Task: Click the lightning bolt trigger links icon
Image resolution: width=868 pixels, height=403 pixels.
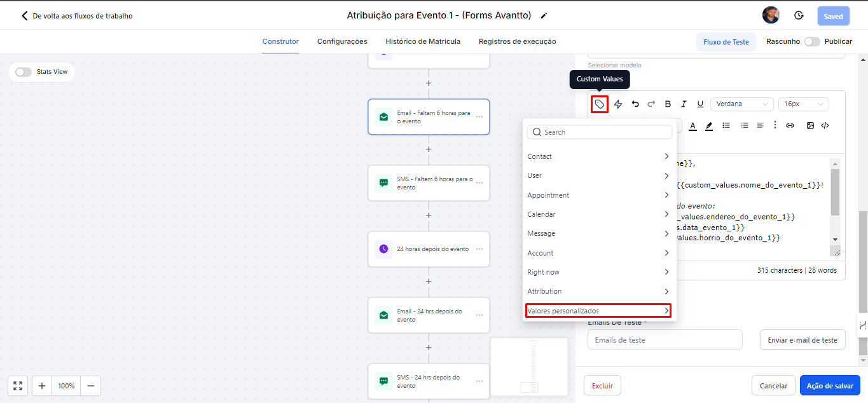Action: 618,104
